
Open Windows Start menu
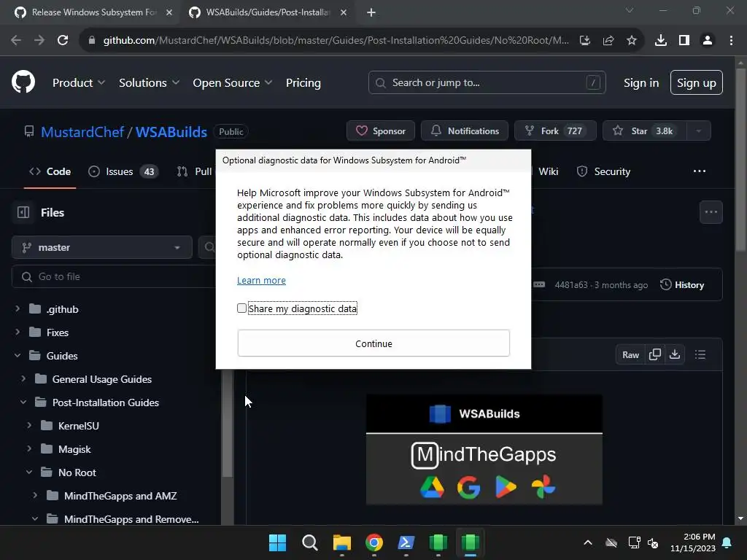coord(278,542)
